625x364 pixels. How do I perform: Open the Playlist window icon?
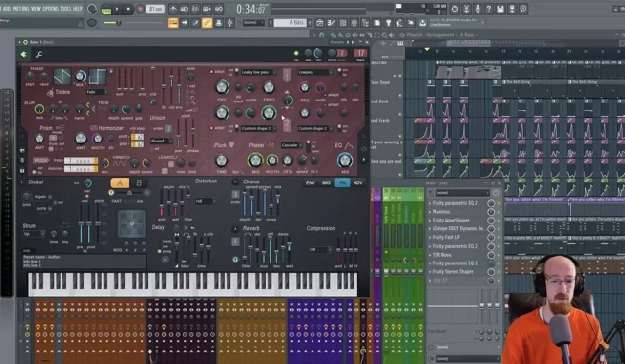319,23
